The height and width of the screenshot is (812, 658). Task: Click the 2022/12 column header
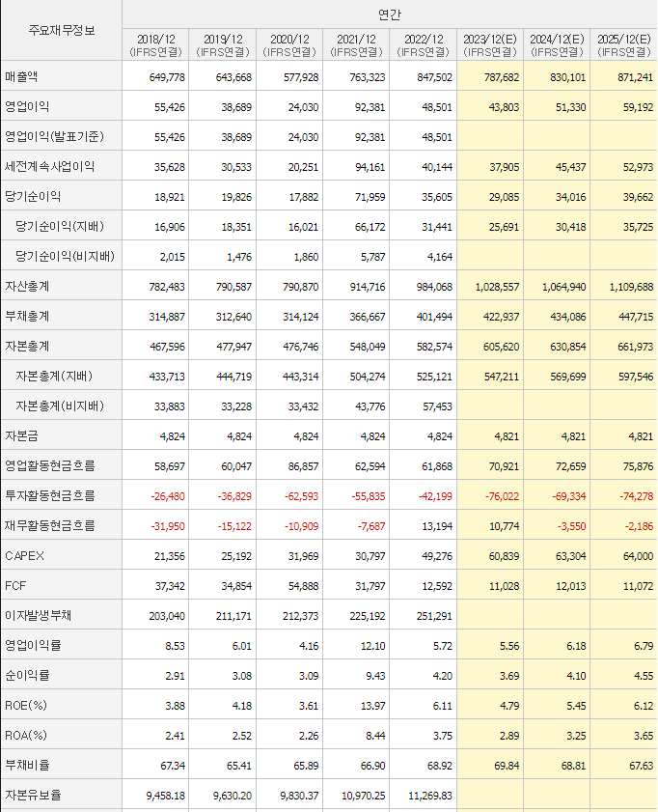pos(424,45)
